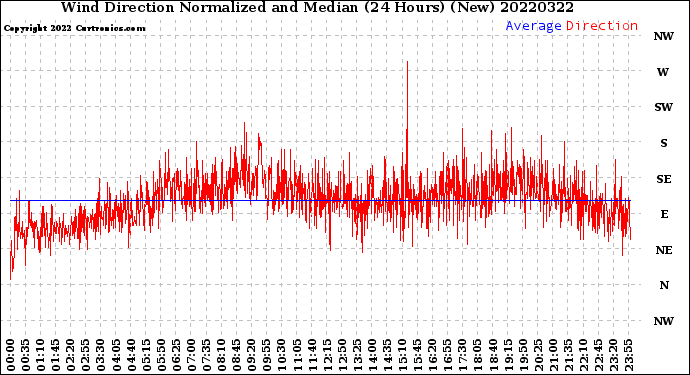Image resolution: width=690 pixels, height=375 pixels.
Task: Click the 19:50 time label
Action: 522,355
